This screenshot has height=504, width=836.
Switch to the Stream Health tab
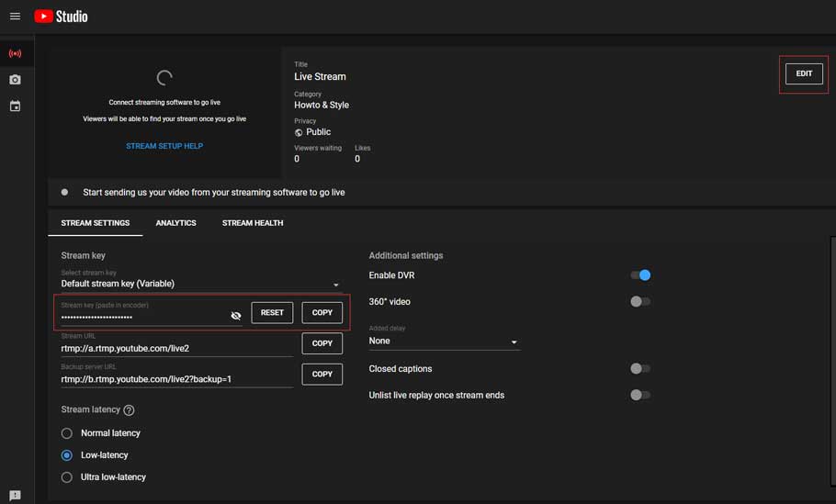coord(253,223)
